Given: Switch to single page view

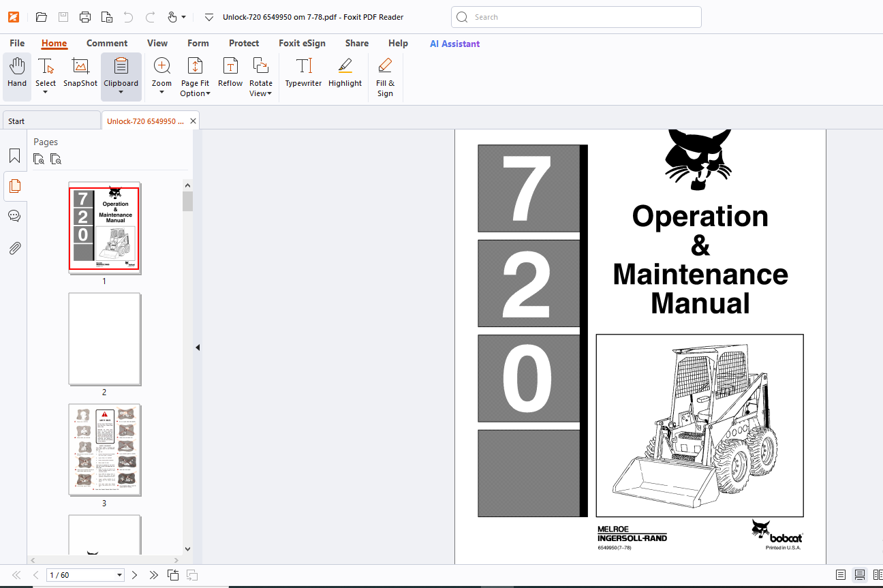Looking at the screenshot, I should point(841,575).
